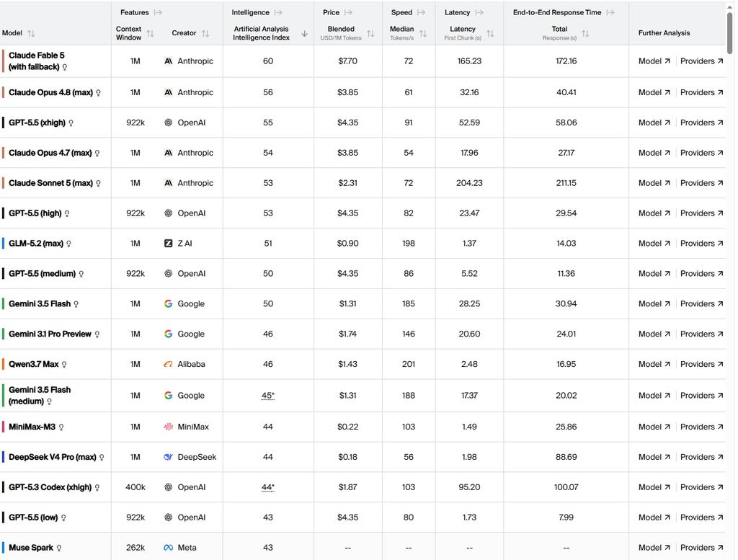This screenshot has height=560, width=738.
Task: Click Anthropic creator in Claude Opus 4.7 row
Action: tap(189, 153)
